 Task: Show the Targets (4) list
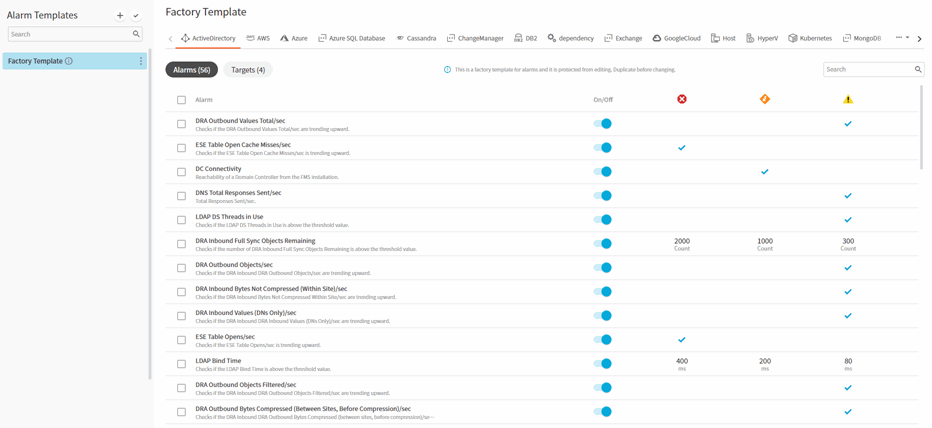pyautogui.click(x=248, y=70)
